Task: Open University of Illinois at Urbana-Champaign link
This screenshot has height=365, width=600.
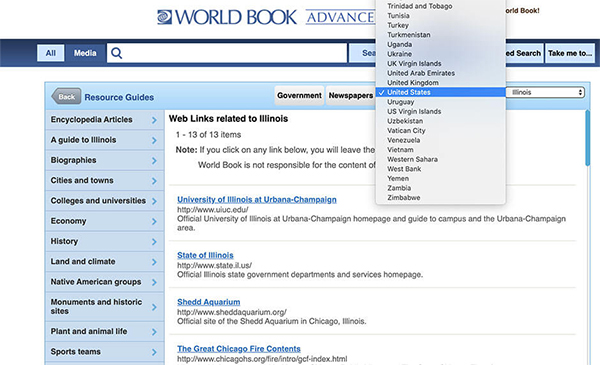Action: [x=257, y=199]
